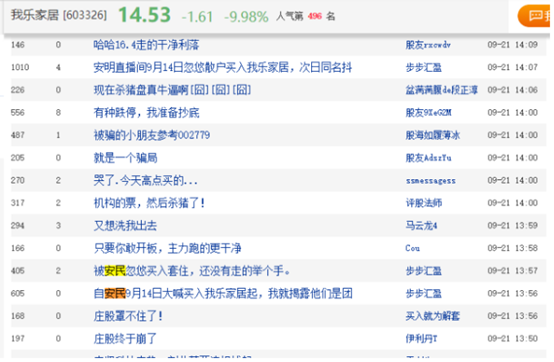View author profile 买入就为解套
This screenshot has width=554, height=362.
pyautogui.click(x=433, y=316)
